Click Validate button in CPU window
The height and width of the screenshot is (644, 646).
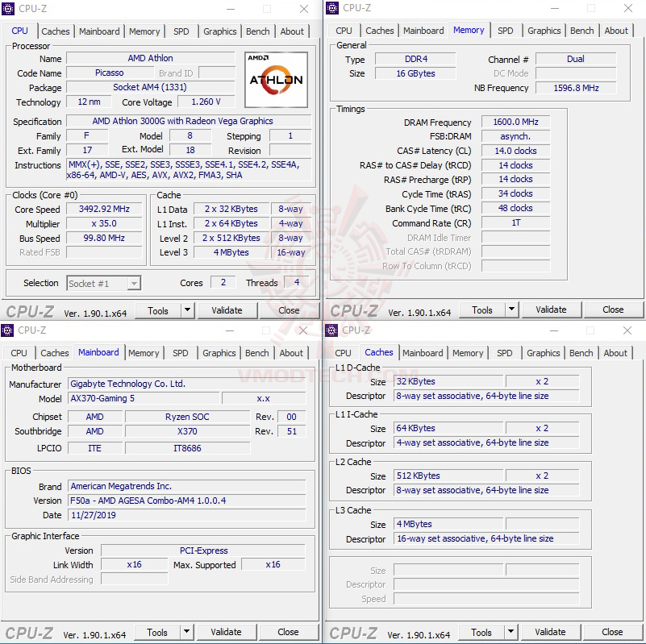pos(227,310)
